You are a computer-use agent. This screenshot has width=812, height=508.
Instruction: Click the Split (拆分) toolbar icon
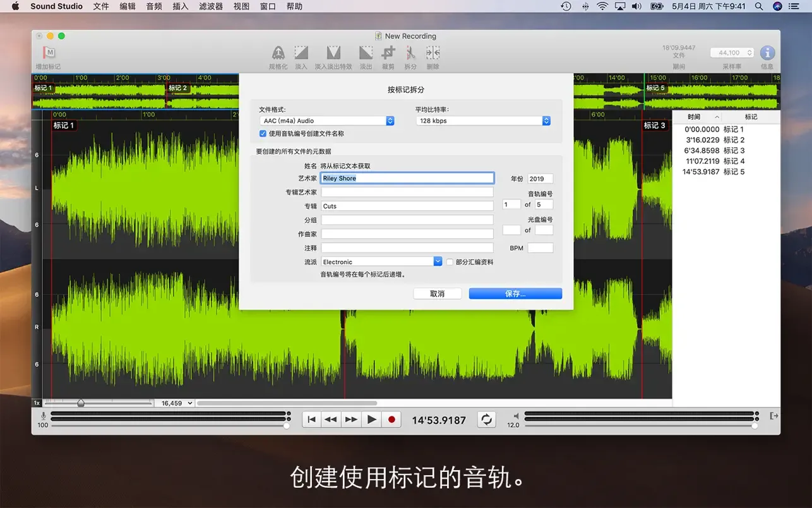[410, 53]
